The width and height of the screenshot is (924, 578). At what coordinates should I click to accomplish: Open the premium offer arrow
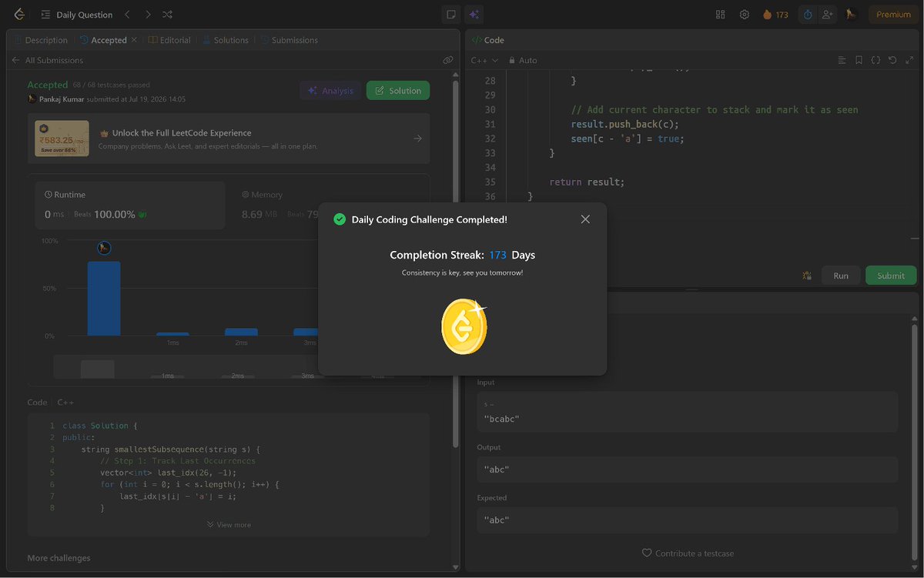[x=417, y=139]
